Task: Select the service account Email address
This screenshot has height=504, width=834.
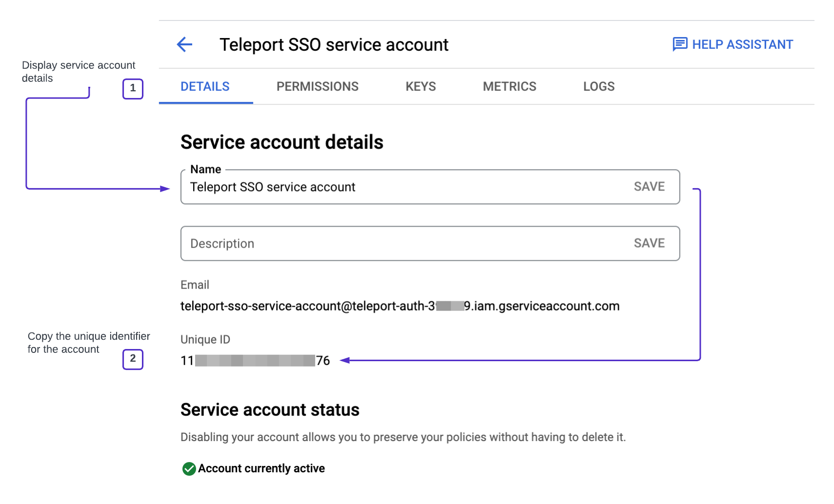Action: point(400,306)
